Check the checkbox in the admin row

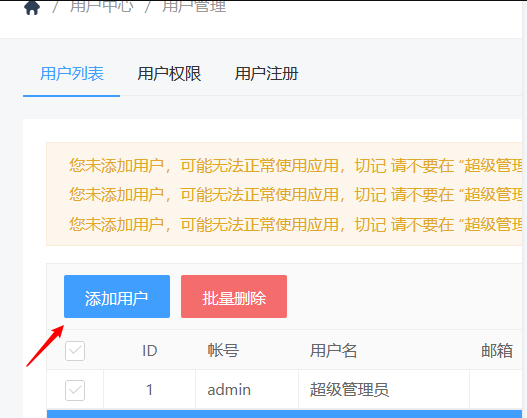pyautogui.click(x=75, y=390)
